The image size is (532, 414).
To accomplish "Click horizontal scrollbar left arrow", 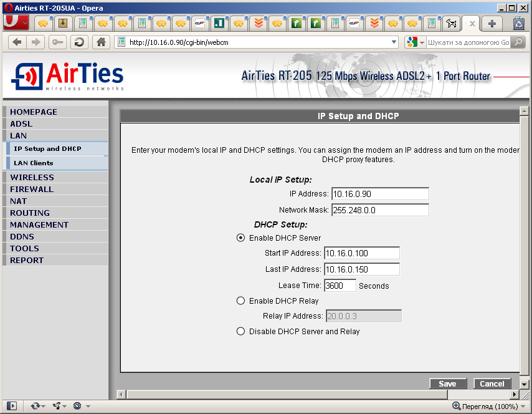I will (121, 395).
